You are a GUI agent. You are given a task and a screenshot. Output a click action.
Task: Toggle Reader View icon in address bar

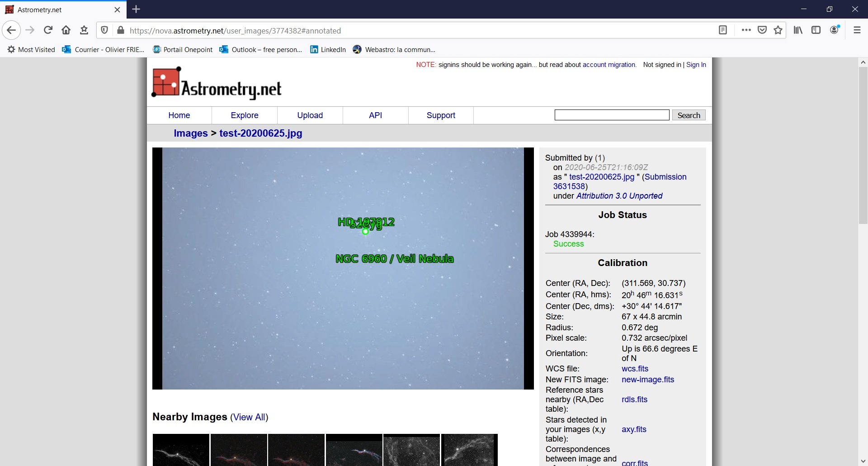[723, 30]
